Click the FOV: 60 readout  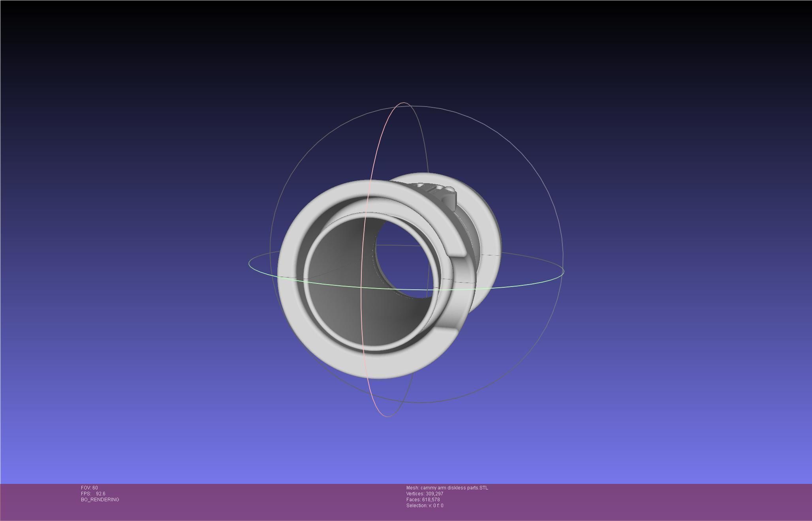click(x=89, y=488)
